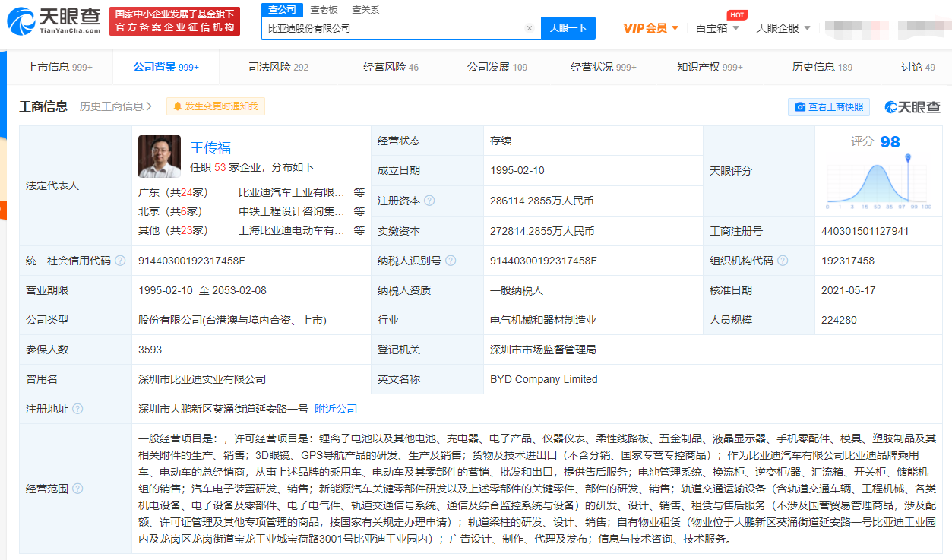Expand 历史工商信息 chevron link
Image resolution: width=952 pixels, height=560 pixels.
pyautogui.click(x=115, y=106)
